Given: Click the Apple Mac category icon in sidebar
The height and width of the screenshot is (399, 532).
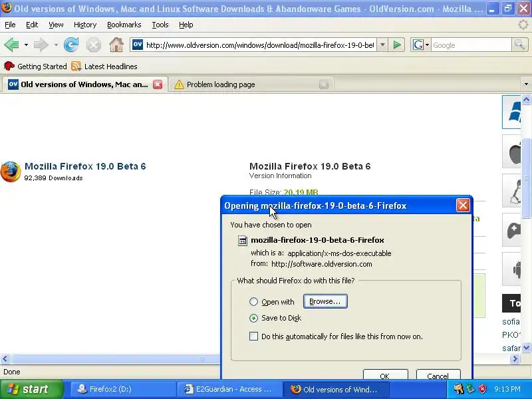Looking at the screenshot, I should click(511, 152).
